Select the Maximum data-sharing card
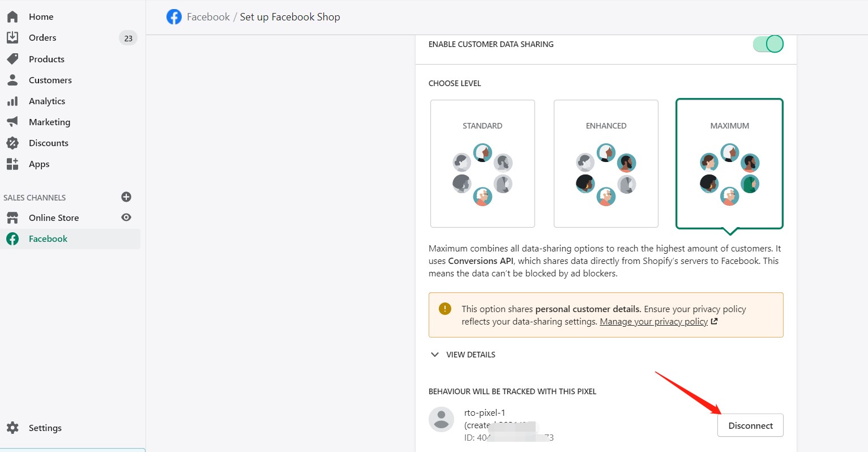The image size is (868, 452). pos(729,164)
